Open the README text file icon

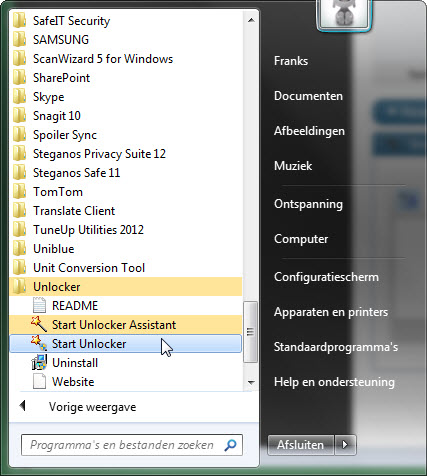point(39,305)
